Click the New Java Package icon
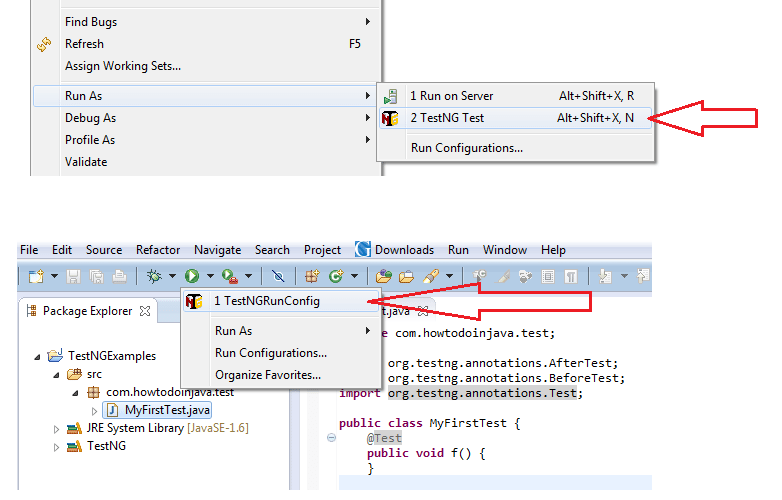 pyautogui.click(x=312, y=276)
